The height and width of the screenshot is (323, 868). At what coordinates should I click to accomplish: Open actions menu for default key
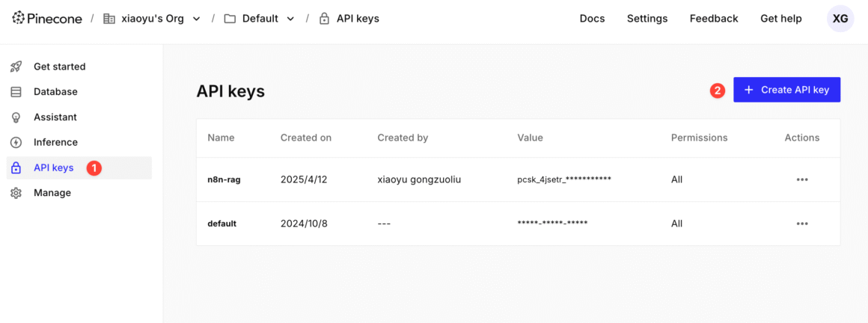tap(802, 224)
